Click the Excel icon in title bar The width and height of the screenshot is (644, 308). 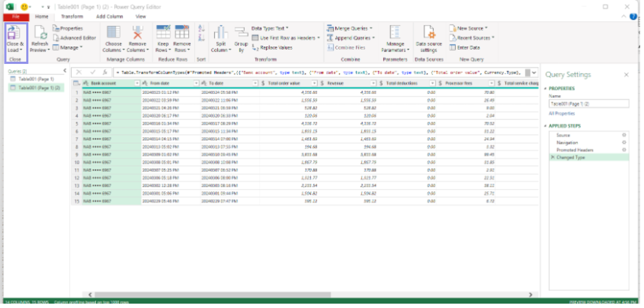(10, 7)
